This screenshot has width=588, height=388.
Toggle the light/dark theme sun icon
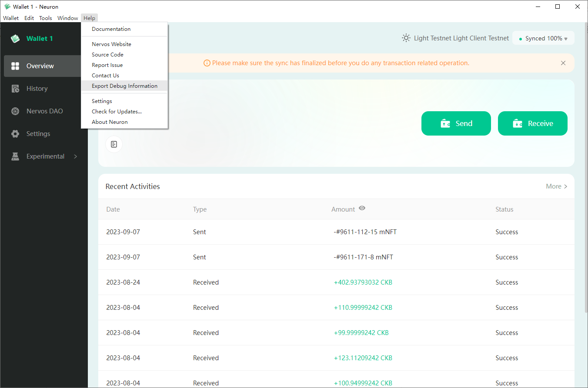(406, 38)
